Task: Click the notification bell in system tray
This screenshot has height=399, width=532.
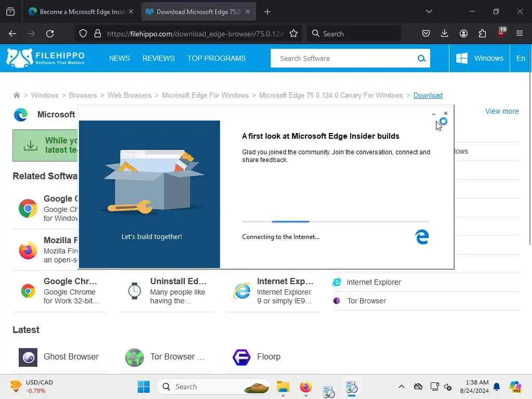Action: coord(497,387)
